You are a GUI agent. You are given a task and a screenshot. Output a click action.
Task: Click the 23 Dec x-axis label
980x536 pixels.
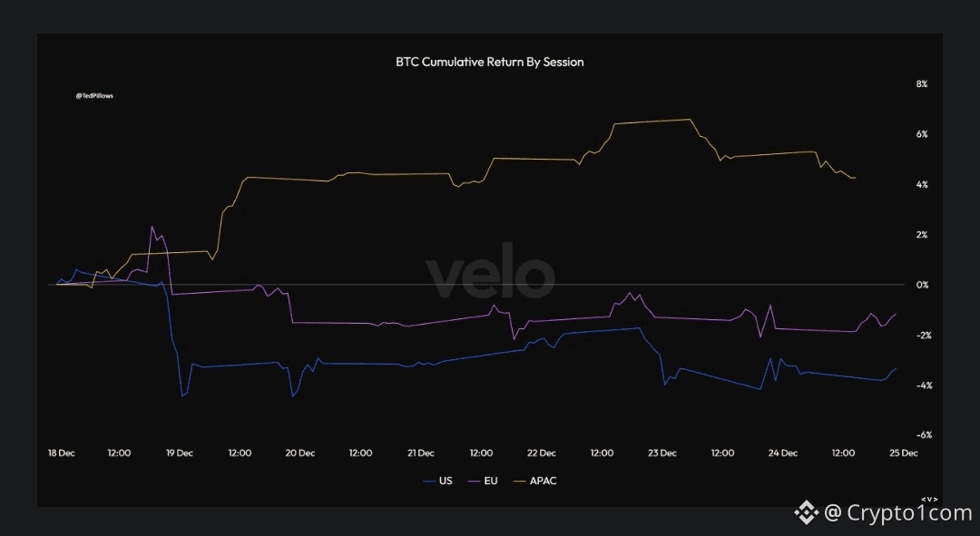point(662,453)
